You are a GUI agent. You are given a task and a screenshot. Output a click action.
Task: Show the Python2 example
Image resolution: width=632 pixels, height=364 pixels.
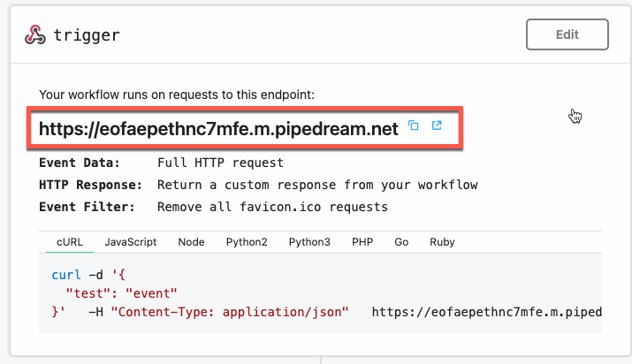(x=247, y=242)
